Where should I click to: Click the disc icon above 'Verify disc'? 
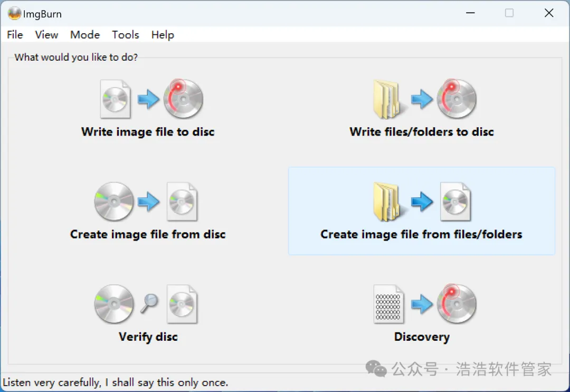pos(114,304)
